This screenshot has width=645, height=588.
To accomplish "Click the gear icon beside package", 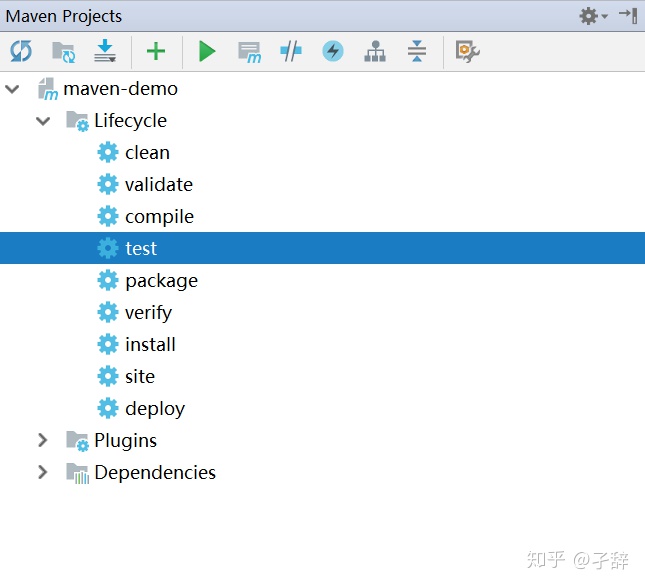I will click(x=108, y=280).
